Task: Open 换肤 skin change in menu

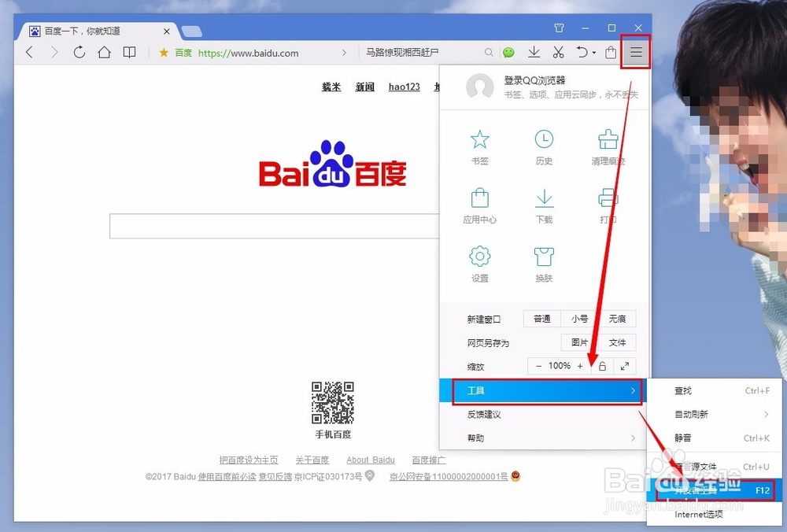Action: point(544,265)
